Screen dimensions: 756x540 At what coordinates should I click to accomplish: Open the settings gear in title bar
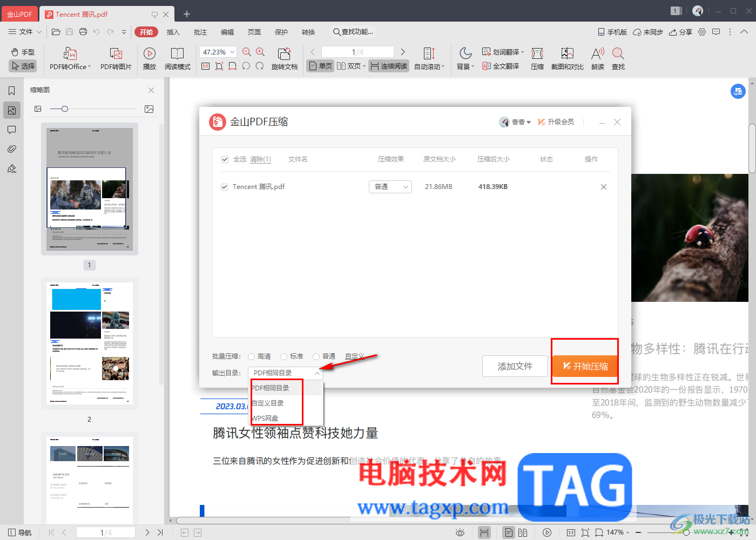tap(702, 32)
